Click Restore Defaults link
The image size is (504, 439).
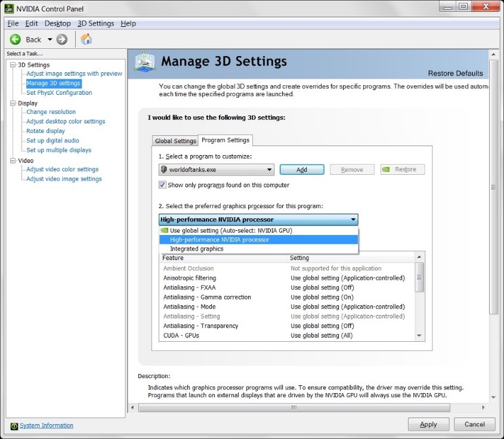click(455, 73)
